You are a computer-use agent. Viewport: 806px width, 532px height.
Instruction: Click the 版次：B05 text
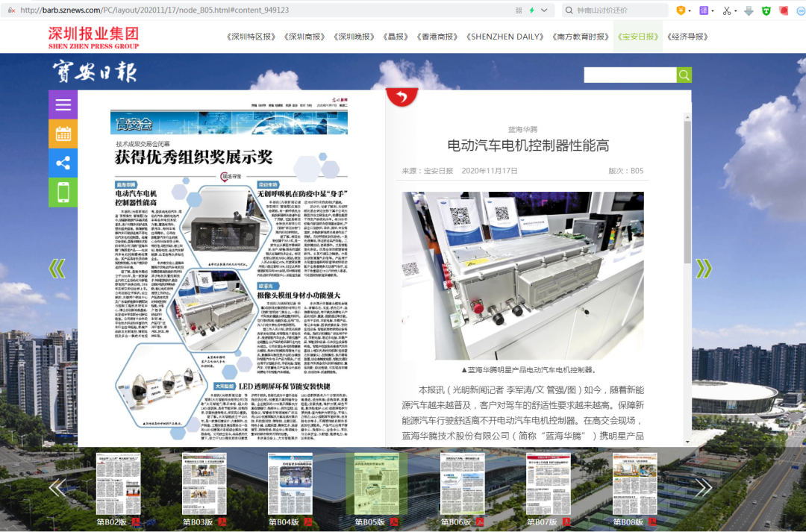tap(625, 171)
